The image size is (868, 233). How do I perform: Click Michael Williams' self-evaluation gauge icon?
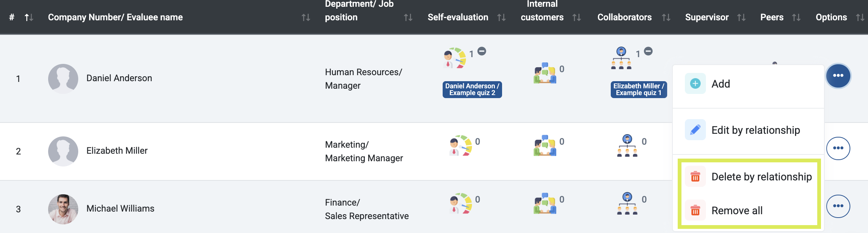pos(461,204)
